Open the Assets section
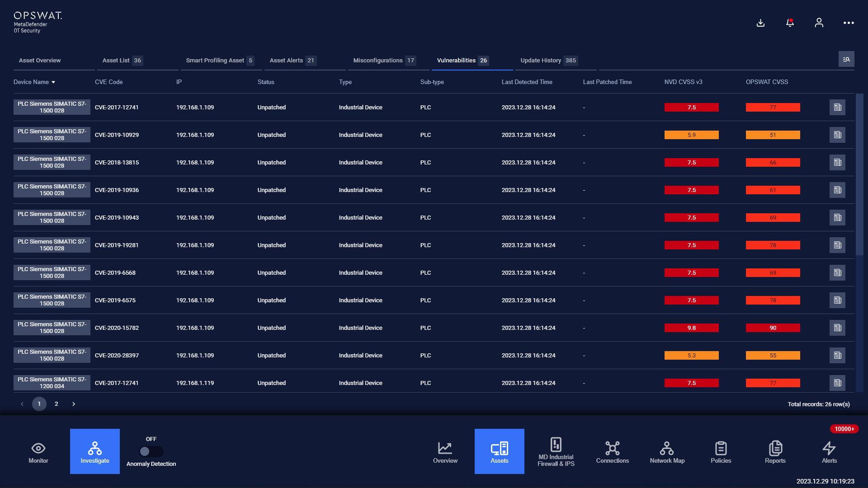Viewport: 868px width, 488px height. coord(500,451)
